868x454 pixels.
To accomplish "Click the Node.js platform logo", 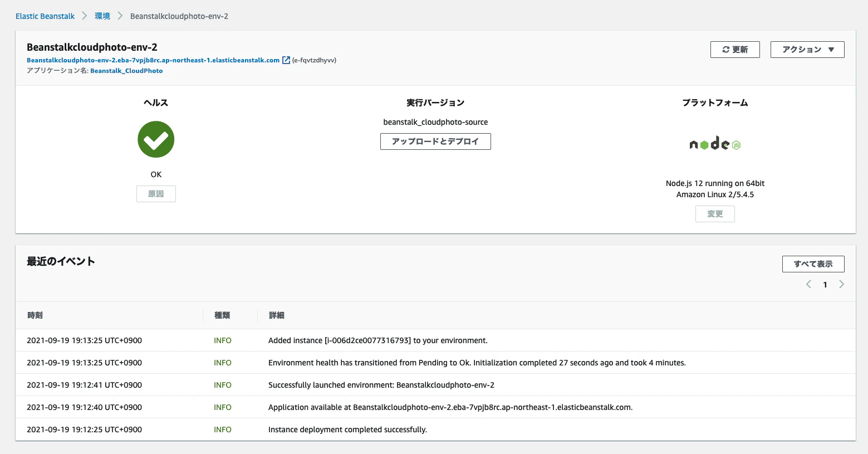I will click(x=715, y=144).
